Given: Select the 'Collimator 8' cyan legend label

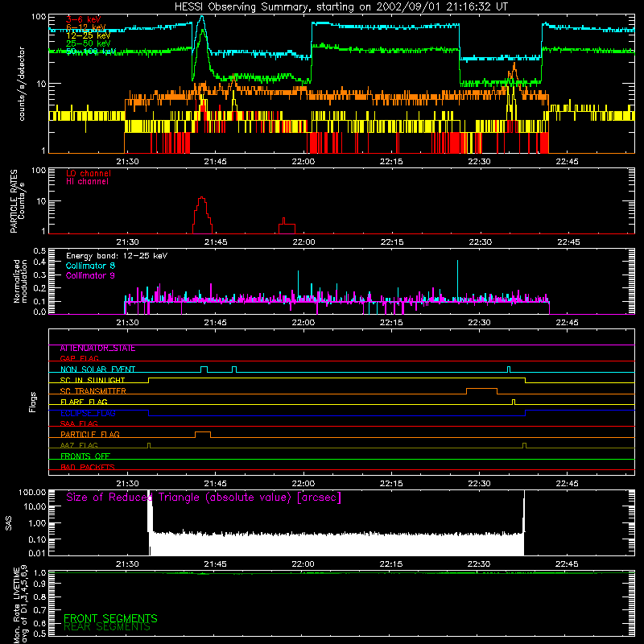Looking at the screenshot, I should click(90, 266).
